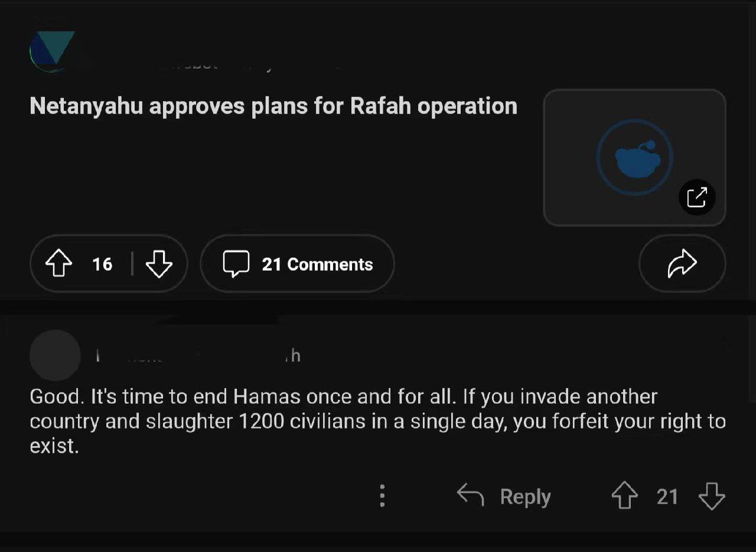This screenshot has height=552, width=756.
Task: Open the 21 Comments button
Action: 297,264
